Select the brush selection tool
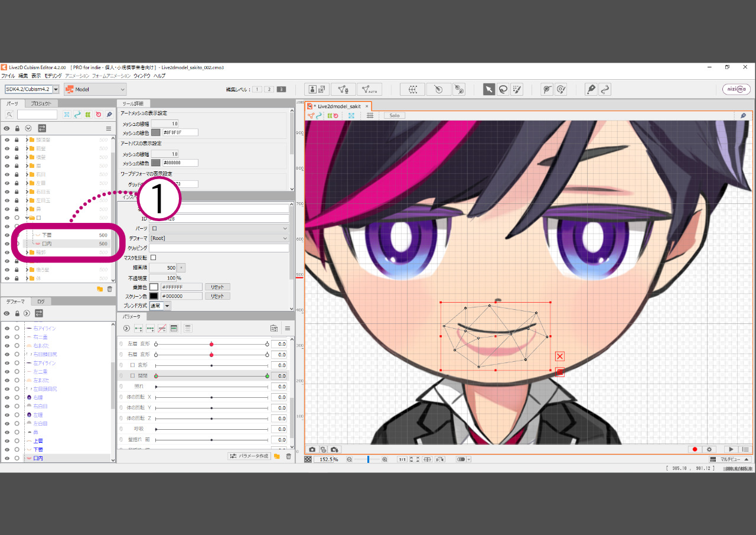756x535 pixels. click(517, 89)
